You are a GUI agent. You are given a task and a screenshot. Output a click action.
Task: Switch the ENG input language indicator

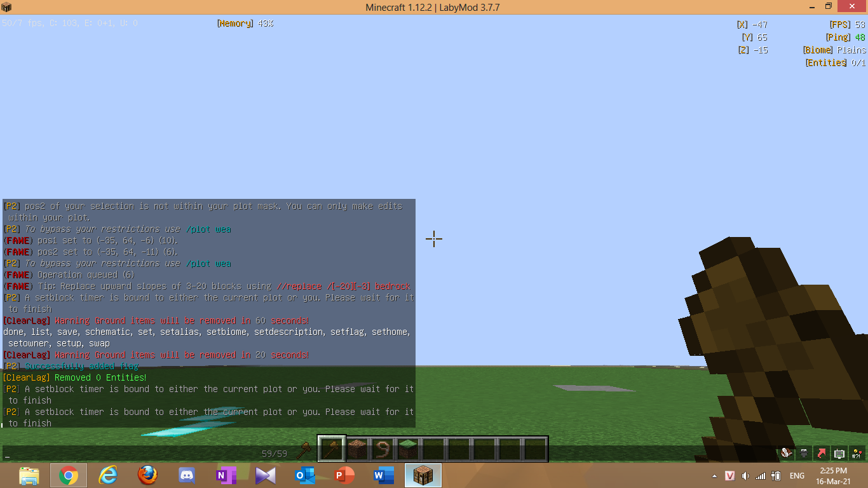tap(797, 475)
